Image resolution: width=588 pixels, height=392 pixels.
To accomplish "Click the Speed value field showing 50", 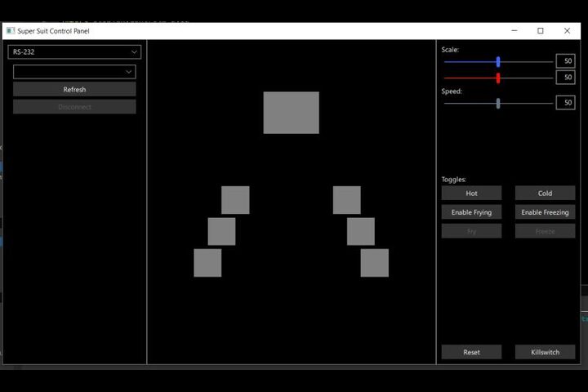I will [x=565, y=102].
